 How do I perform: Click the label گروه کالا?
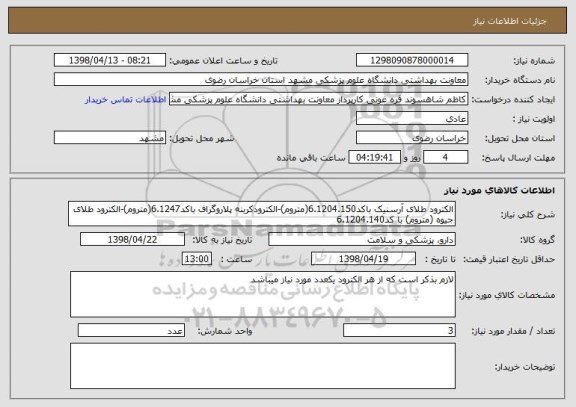537,240
